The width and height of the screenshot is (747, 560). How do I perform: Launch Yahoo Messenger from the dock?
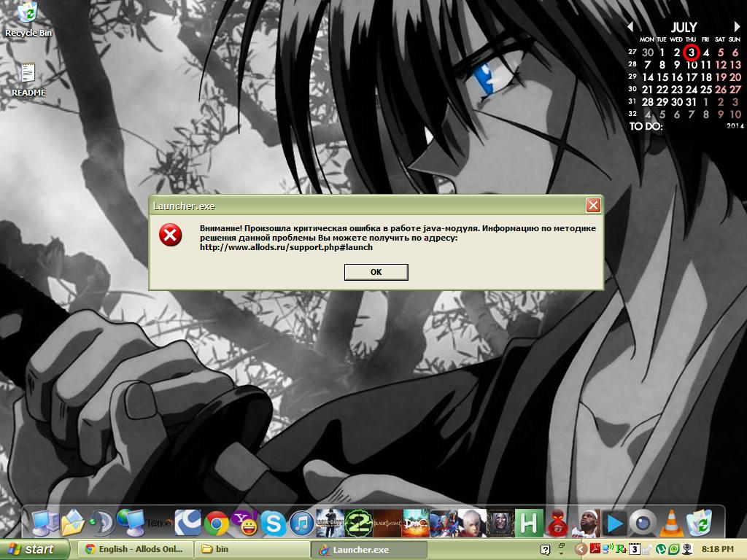244,523
